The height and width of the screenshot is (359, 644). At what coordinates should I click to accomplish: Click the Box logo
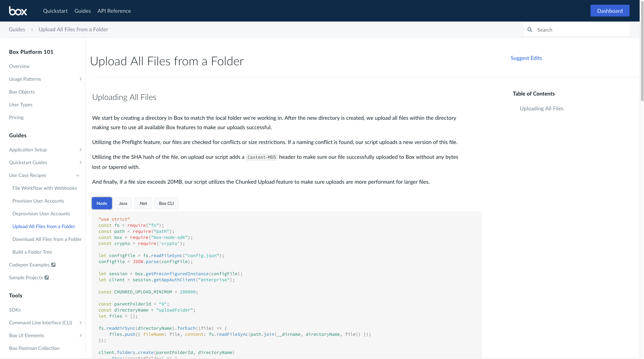coord(18,10)
